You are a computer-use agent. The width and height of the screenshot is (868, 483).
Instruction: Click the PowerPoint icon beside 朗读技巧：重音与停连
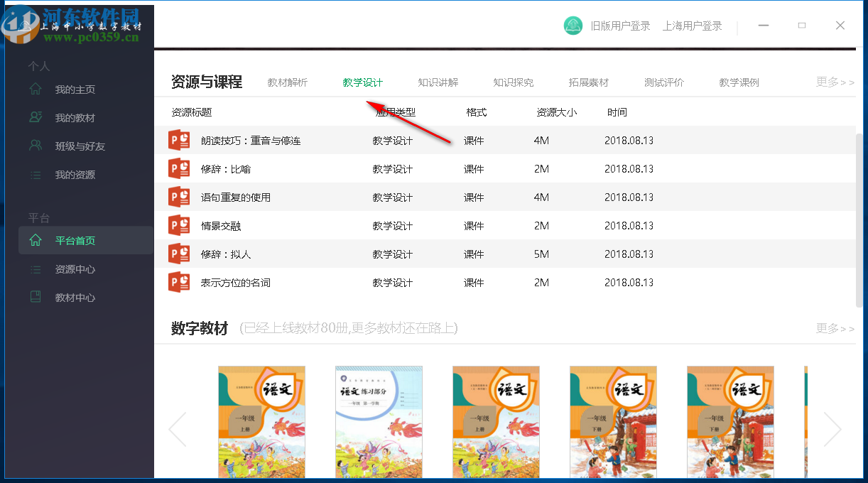click(x=179, y=140)
